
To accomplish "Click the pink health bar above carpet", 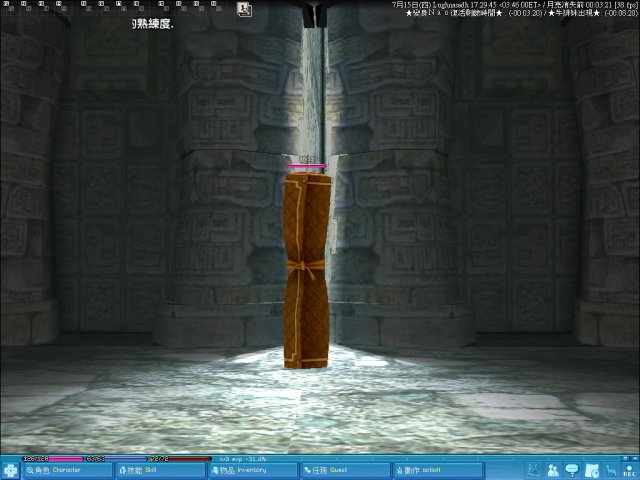I will [x=307, y=166].
